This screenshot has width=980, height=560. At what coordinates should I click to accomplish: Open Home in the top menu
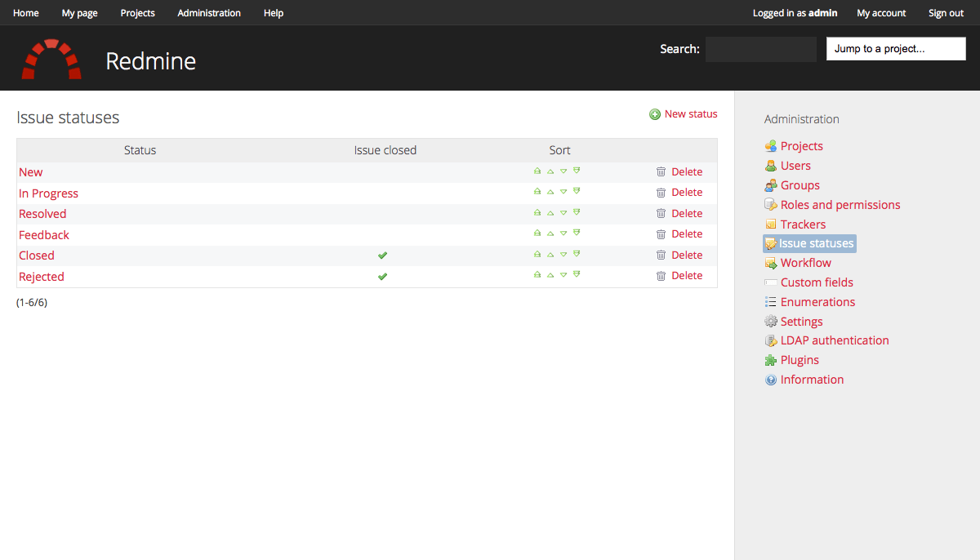point(26,13)
